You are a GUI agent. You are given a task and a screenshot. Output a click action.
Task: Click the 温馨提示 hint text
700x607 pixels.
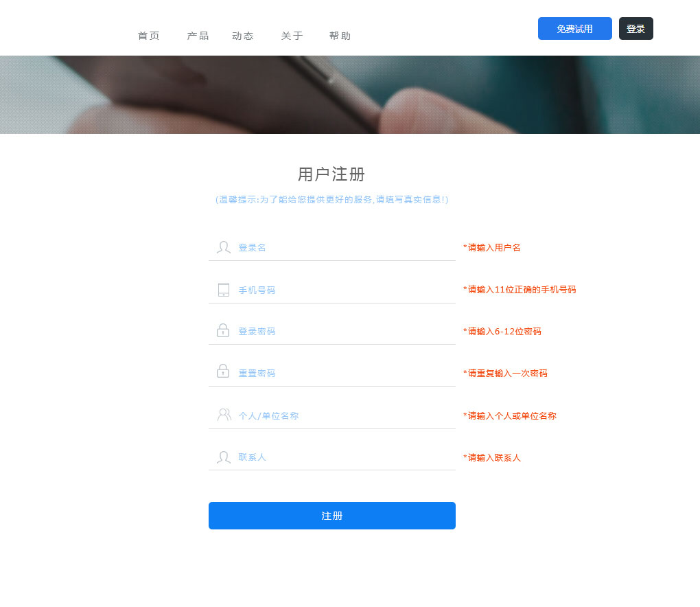pos(331,200)
